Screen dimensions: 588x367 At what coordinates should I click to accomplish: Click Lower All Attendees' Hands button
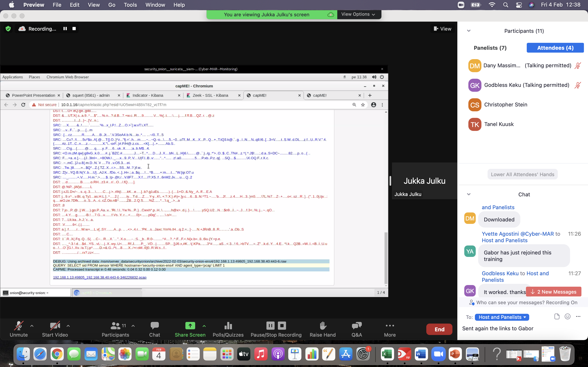coord(522,174)
